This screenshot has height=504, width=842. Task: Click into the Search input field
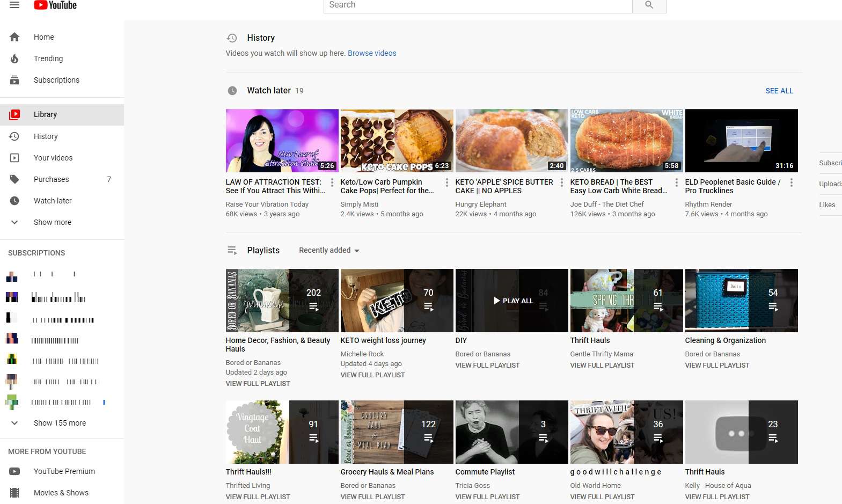tap(478, 5)
